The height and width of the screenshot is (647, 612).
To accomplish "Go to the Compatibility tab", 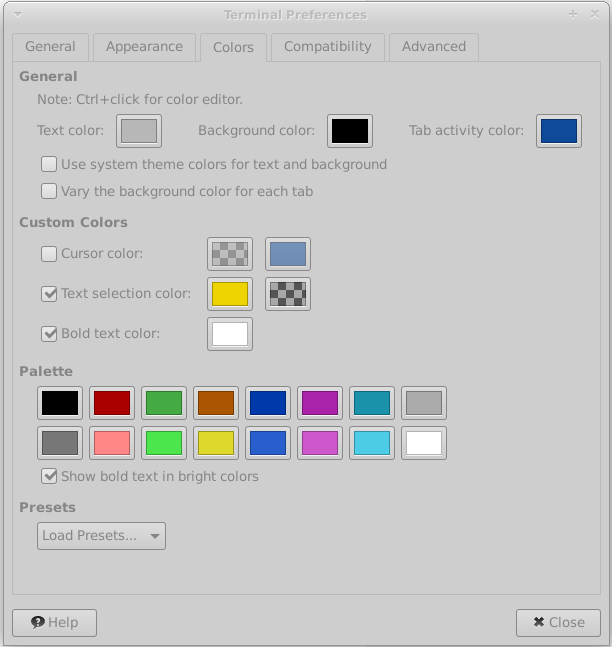I will pos(328,47).
